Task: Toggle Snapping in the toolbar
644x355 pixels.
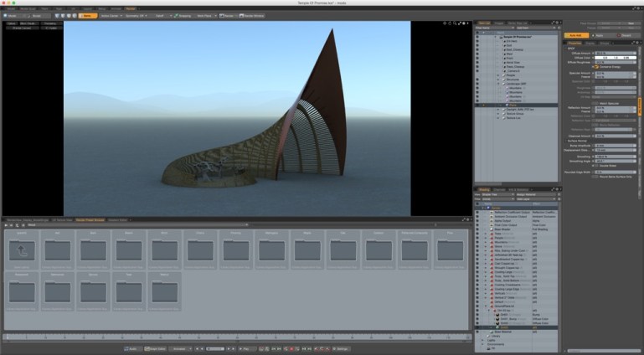Action: pyautogui.click(x=183, y=16)
